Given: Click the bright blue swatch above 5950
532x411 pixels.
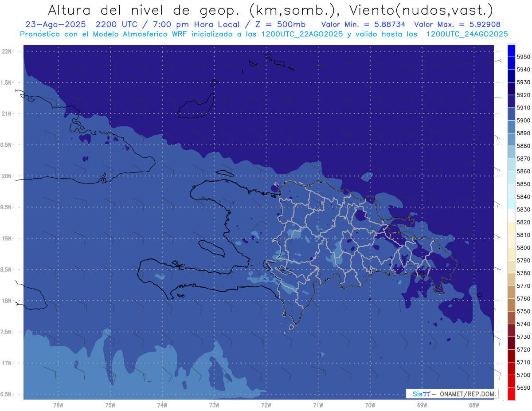Looking at the screenshot, I should [511, 51].
